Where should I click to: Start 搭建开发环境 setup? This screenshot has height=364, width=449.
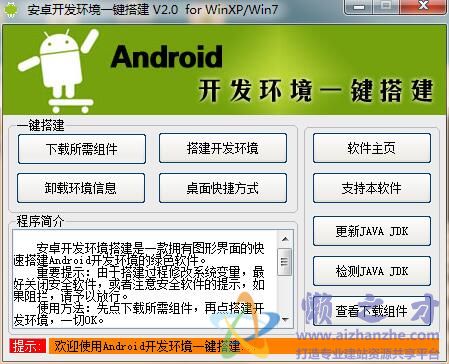(223, 148)
